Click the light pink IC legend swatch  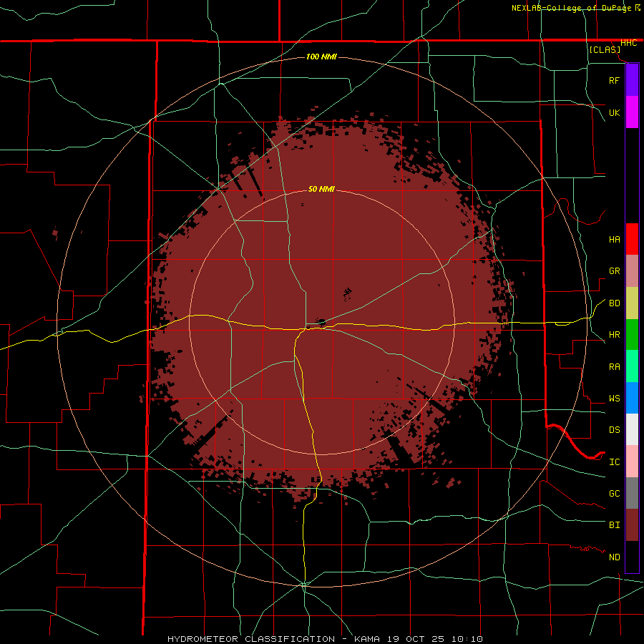point(632,462)
